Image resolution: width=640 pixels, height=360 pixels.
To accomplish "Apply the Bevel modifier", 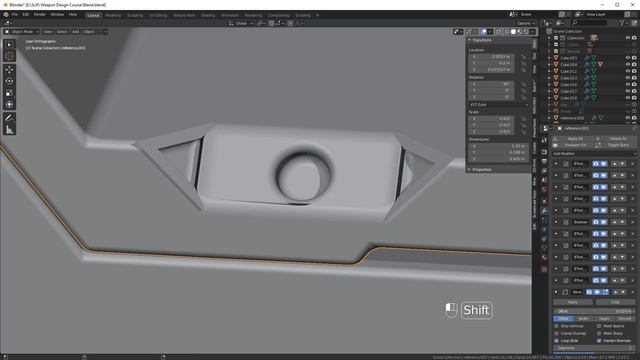I will (x=573, y=302).
